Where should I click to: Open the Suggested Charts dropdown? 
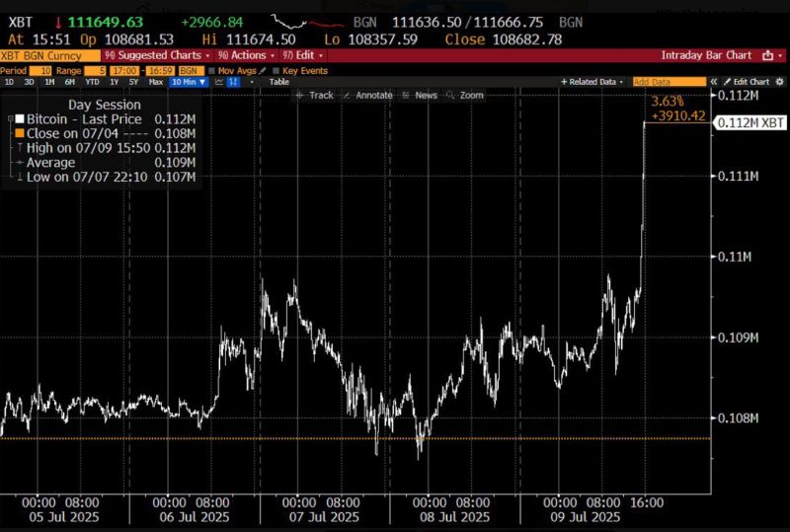coord(163,56)
